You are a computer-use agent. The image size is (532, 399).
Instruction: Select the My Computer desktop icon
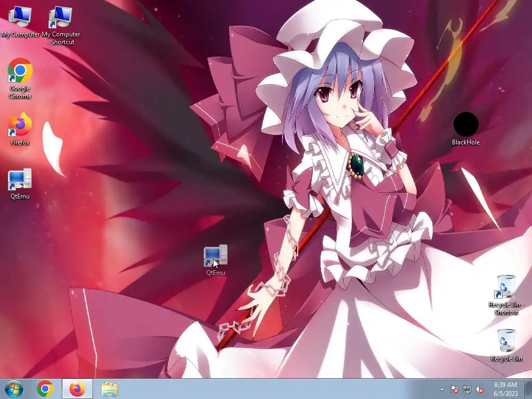20,21
